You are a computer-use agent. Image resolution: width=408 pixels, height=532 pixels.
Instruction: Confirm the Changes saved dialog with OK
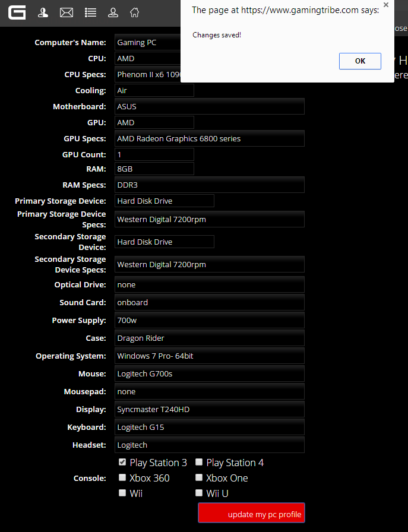[360, 61]
